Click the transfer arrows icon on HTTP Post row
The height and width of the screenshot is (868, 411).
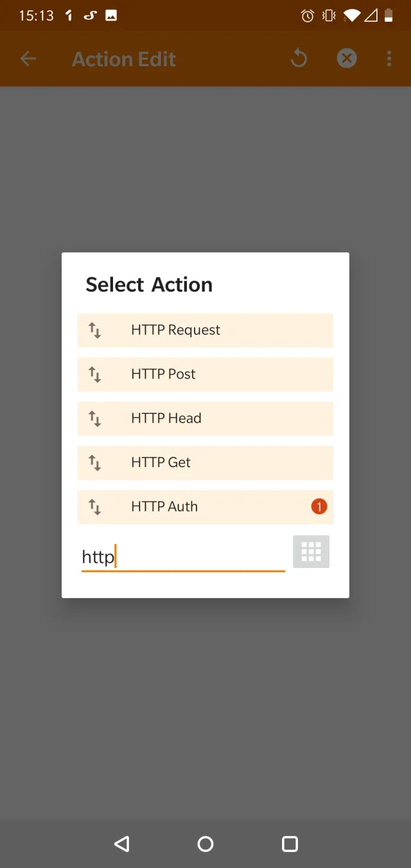(95, 374)
